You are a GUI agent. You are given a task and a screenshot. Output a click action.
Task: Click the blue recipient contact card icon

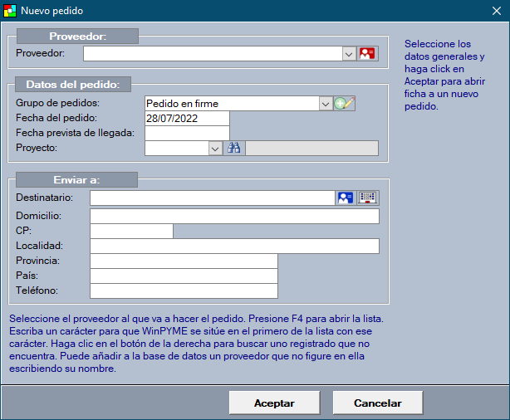point(345,198)
